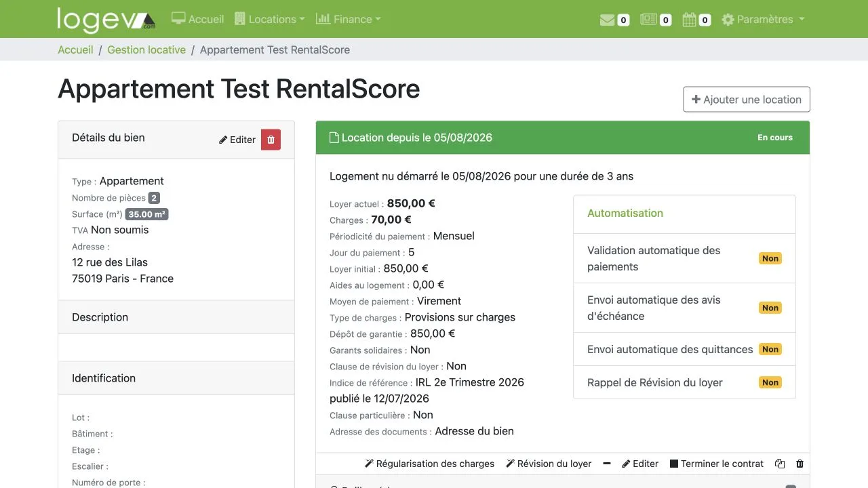Viewport: 868px width, 488px height.
Task: Duplicate the contract with copy icon
Action: (x=780, y=464)
